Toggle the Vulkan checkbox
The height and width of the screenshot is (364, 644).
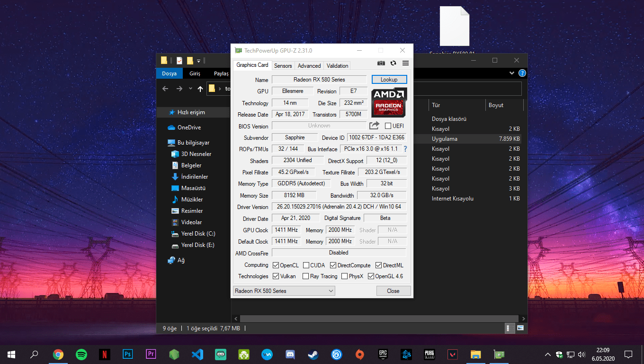(x=276, y=276)
